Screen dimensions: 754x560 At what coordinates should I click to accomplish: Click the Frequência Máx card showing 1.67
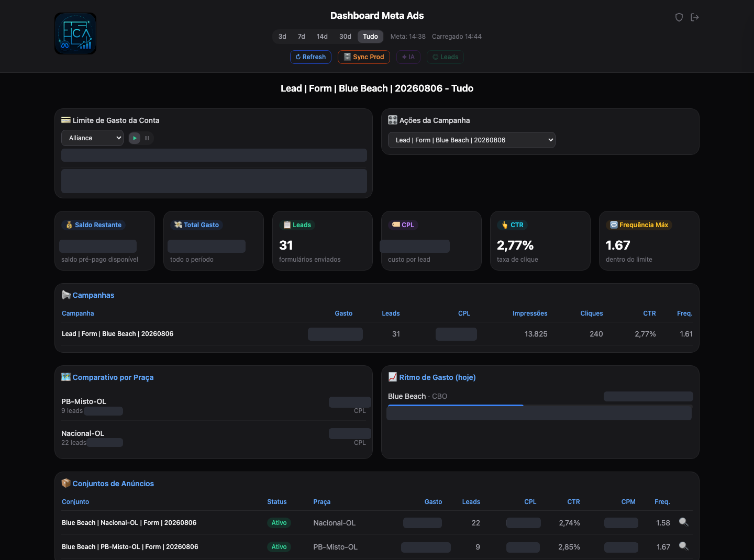649,241
